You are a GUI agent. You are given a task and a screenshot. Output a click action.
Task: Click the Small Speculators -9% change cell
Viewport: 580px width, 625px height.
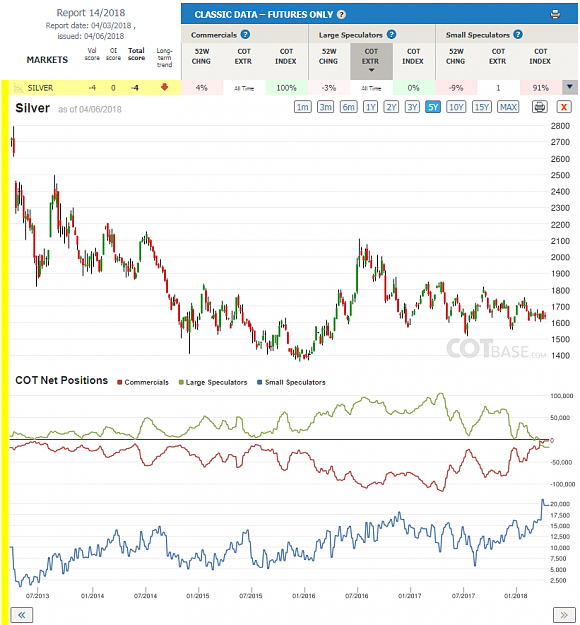(456, 88)
